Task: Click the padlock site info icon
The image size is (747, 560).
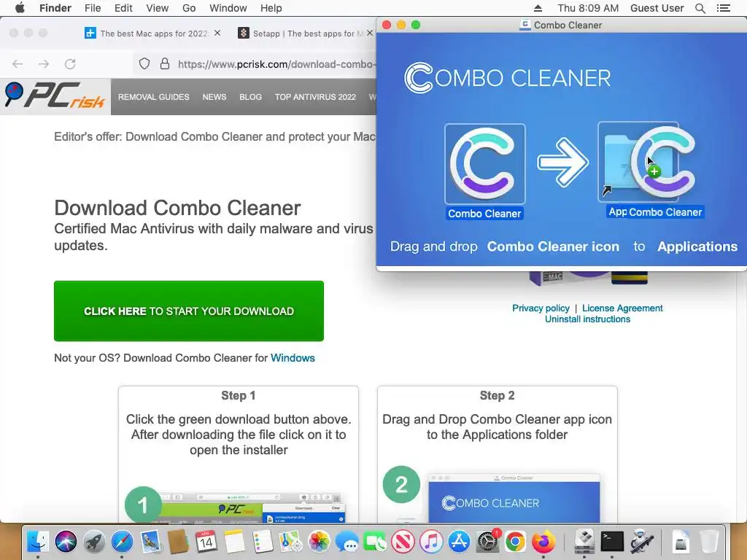Action: (x=165, y=64)
